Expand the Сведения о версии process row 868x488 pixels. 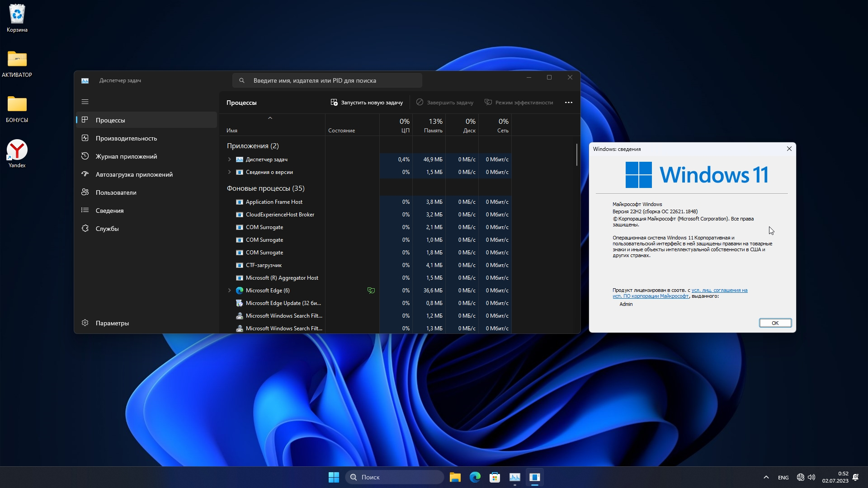click(x=229, y=172)
